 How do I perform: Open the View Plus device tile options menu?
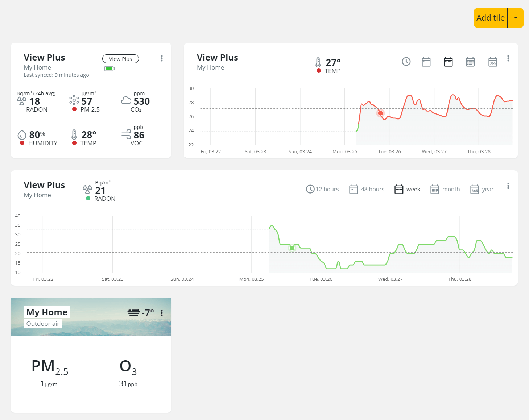[x=162, y=58]
